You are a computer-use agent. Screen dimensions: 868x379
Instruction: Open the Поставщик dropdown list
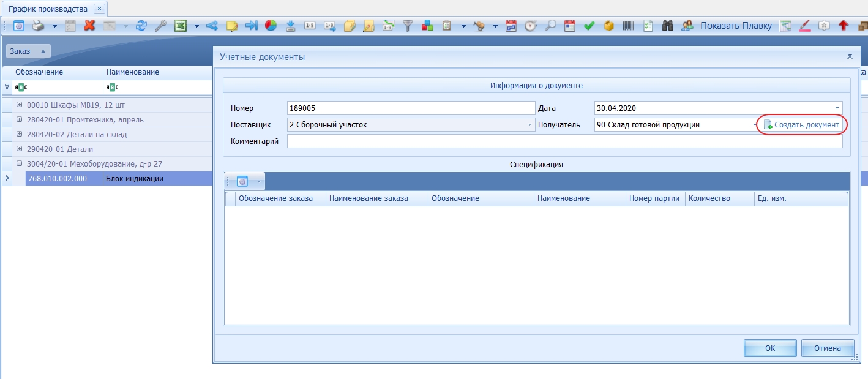coord(529,125)
